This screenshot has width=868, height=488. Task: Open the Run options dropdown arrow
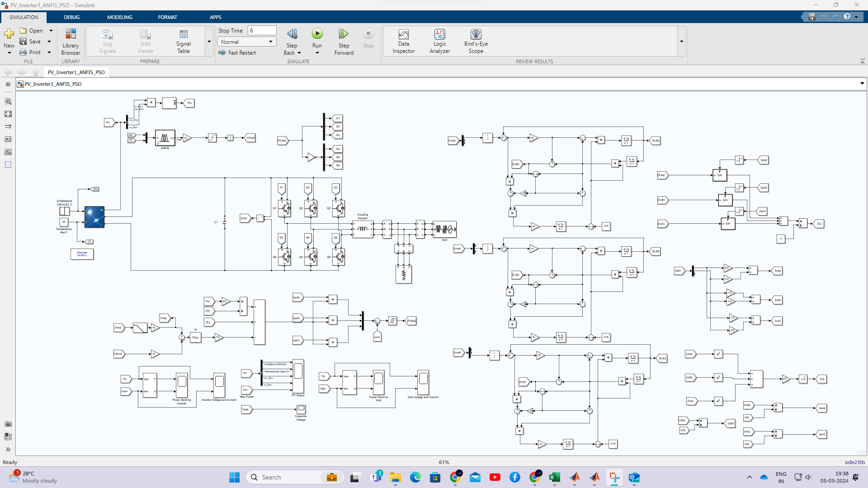(x=317, y=52)
